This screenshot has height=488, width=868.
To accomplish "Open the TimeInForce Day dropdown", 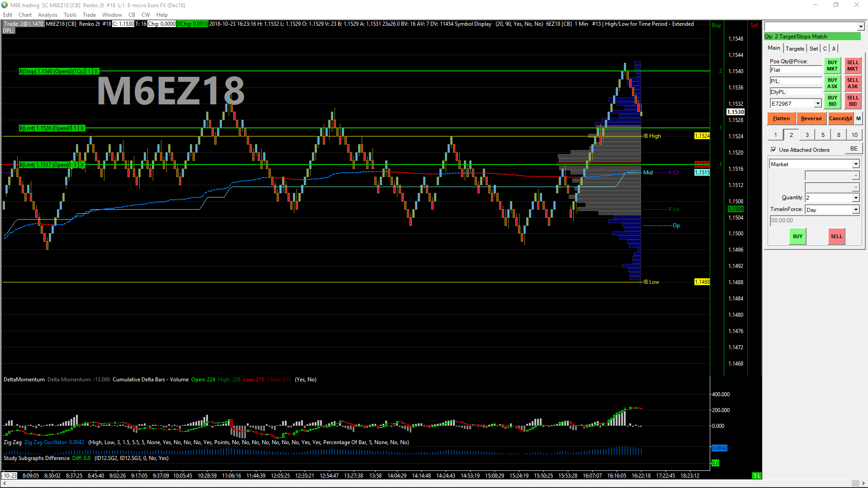I will point(856,210).
